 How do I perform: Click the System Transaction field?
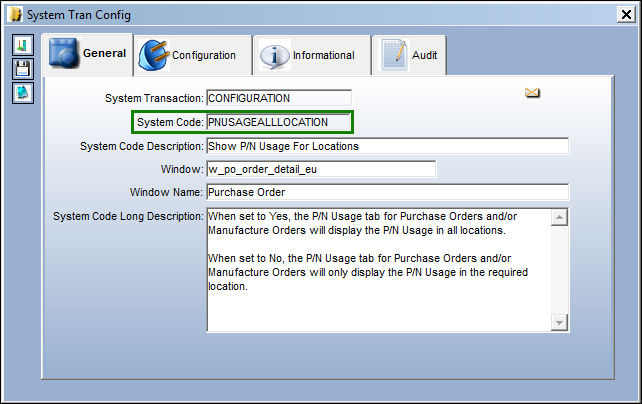click(279, 98)
